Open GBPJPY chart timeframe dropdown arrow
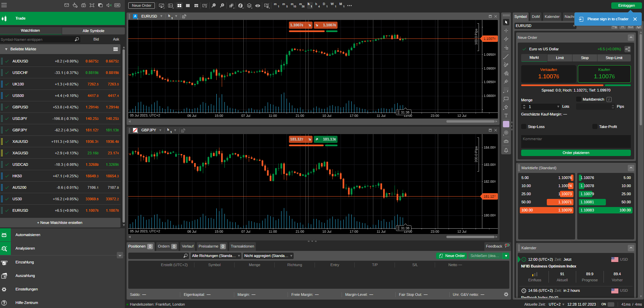 [x=175, y=130]
